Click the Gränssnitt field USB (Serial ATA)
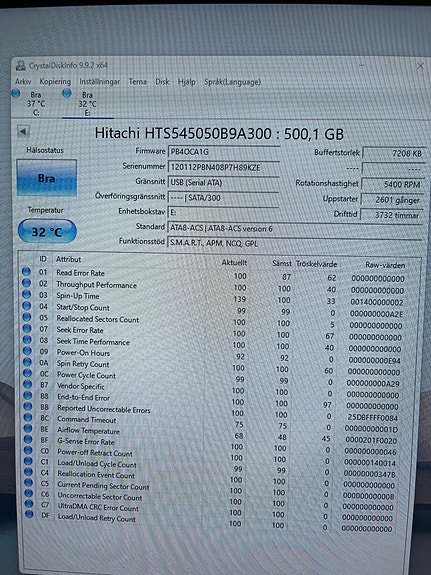Viewport: 431px width, 575px height. 224,183
